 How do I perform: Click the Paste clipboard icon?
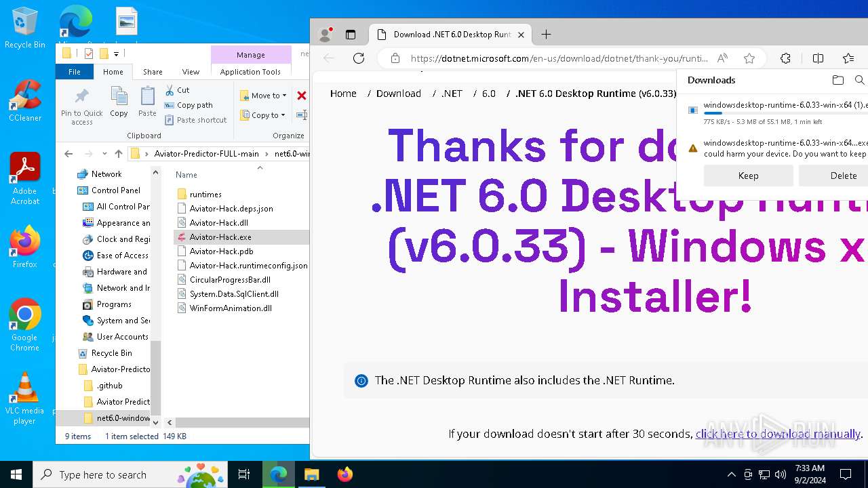147,97
